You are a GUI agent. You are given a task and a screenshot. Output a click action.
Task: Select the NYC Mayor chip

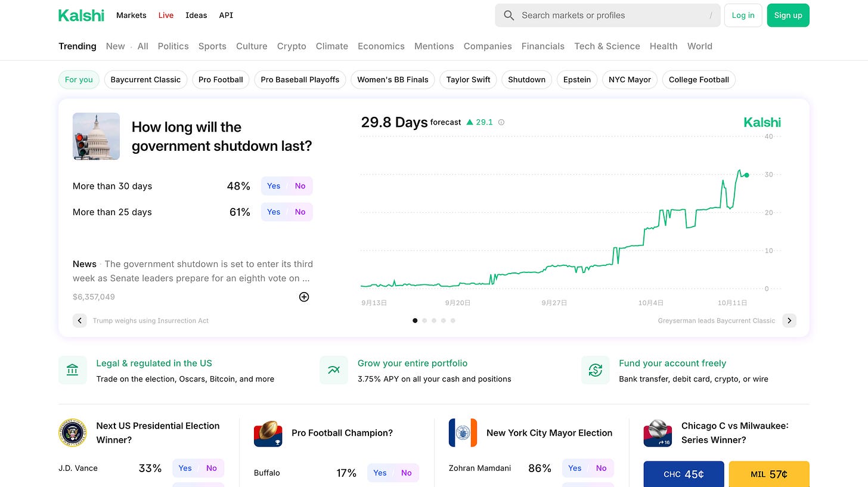pyautogui.click(x=630, y=80)
